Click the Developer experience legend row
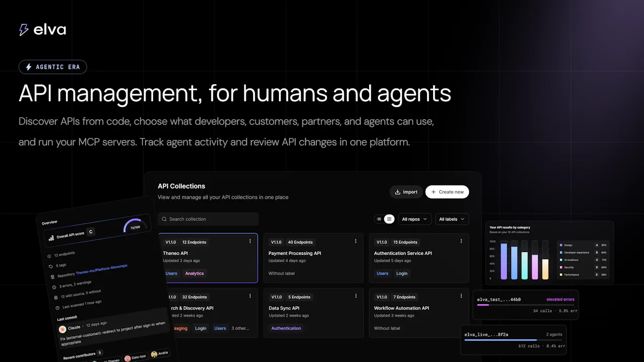 point(583,252)
